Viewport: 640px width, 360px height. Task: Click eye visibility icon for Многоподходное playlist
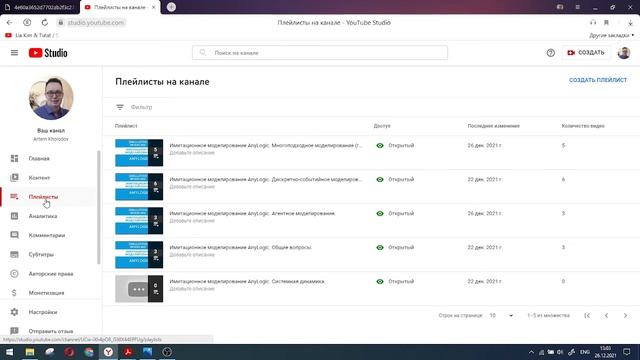(x=380, y=145)
